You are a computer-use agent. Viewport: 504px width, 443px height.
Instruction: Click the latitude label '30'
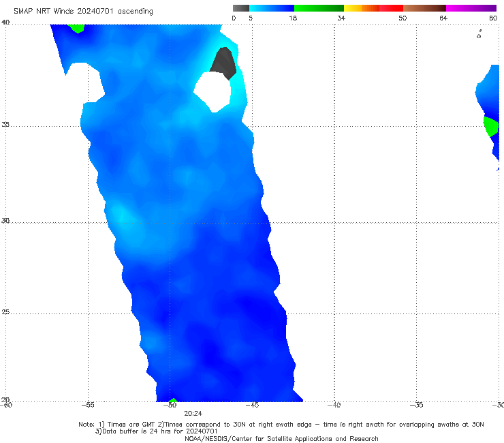5,221
